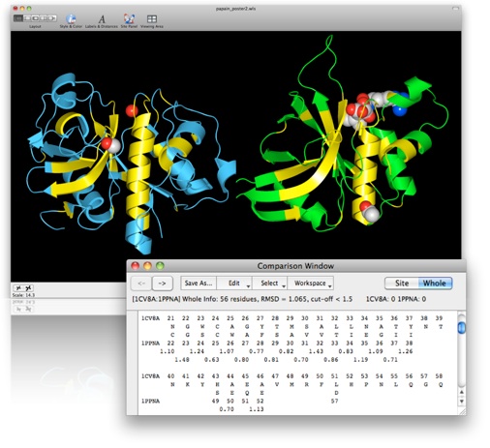Minimize the Comparison Window

(147, 266)
